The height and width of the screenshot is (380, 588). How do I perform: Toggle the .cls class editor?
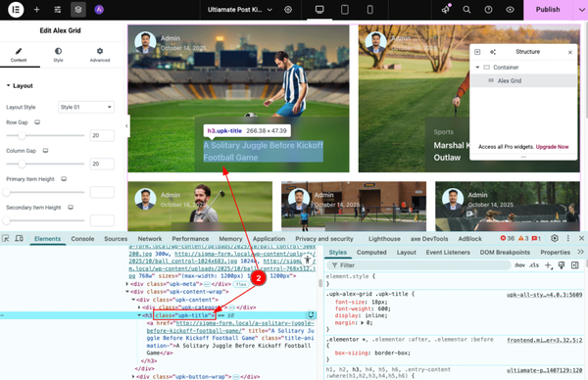534,265
